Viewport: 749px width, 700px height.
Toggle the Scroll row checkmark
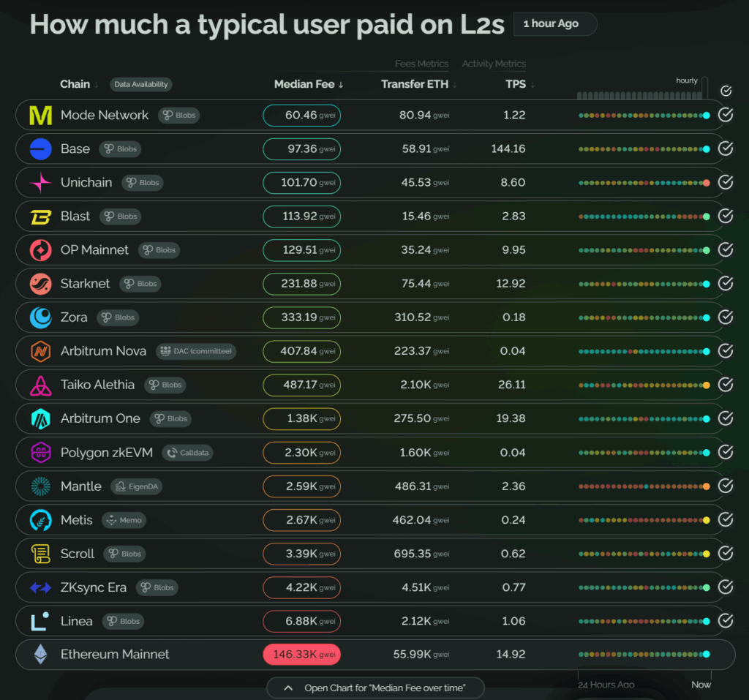click(x=726, y=554)
